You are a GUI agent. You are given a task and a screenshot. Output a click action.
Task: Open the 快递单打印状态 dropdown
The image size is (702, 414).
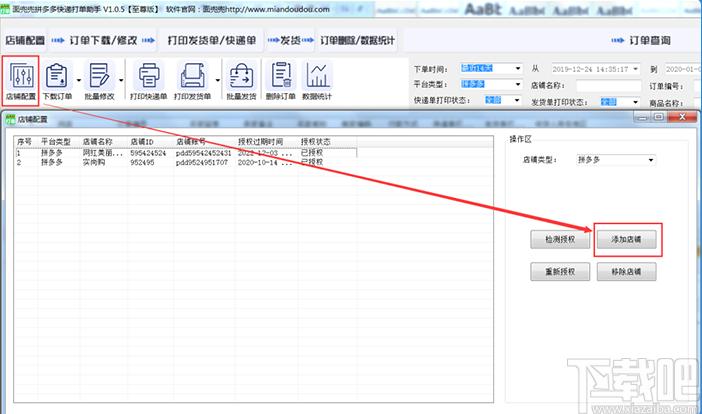coord(503,100)
